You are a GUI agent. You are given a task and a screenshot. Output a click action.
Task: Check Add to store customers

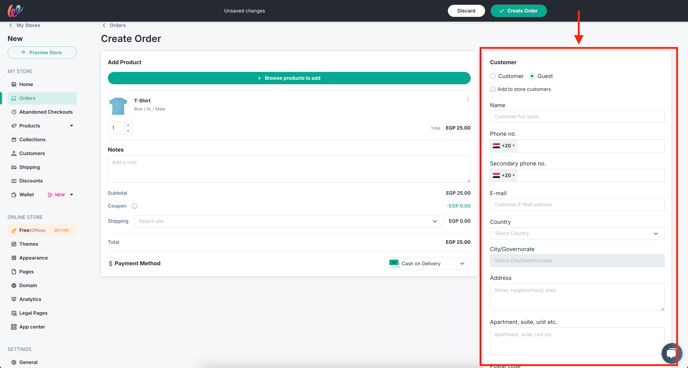(x=493, y=89)
